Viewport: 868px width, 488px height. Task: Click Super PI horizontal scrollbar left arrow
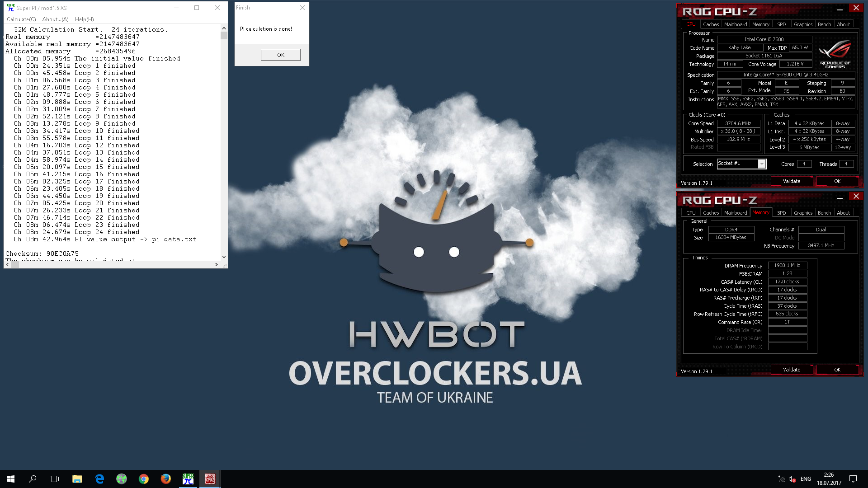[x=8, y=265]
